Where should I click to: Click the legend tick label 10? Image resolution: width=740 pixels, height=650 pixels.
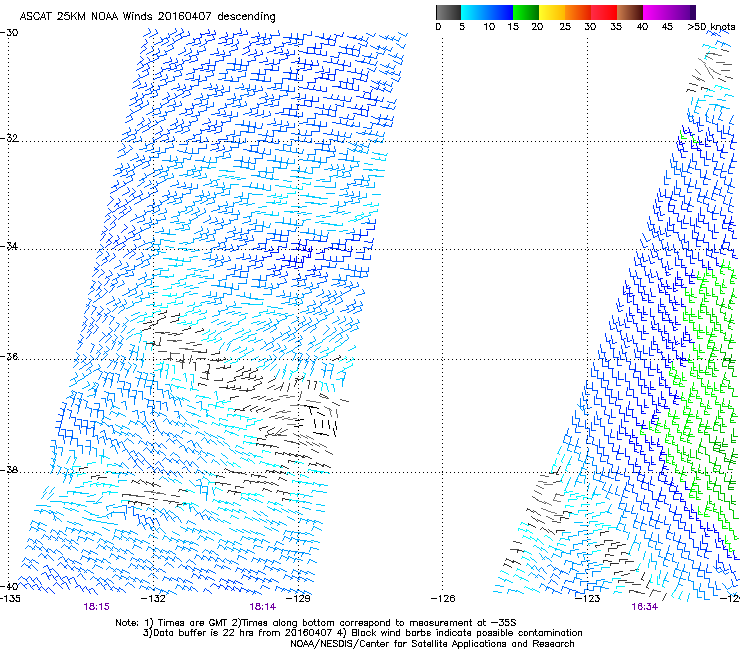coord(489,27)
